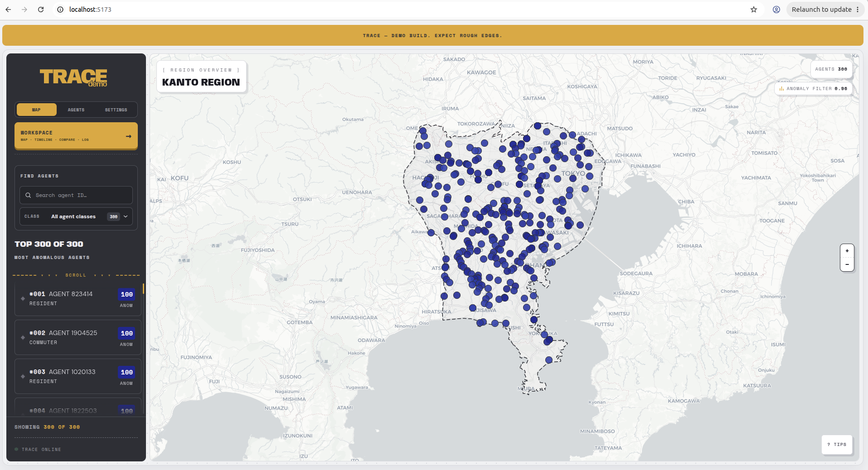Switch to the MAP tab

pyautogui.click(x=36, y=110)
